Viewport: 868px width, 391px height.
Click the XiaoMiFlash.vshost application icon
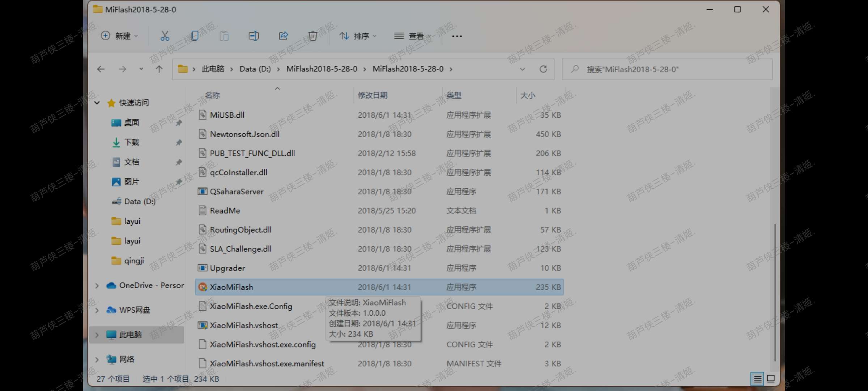[x=203, y=325]
